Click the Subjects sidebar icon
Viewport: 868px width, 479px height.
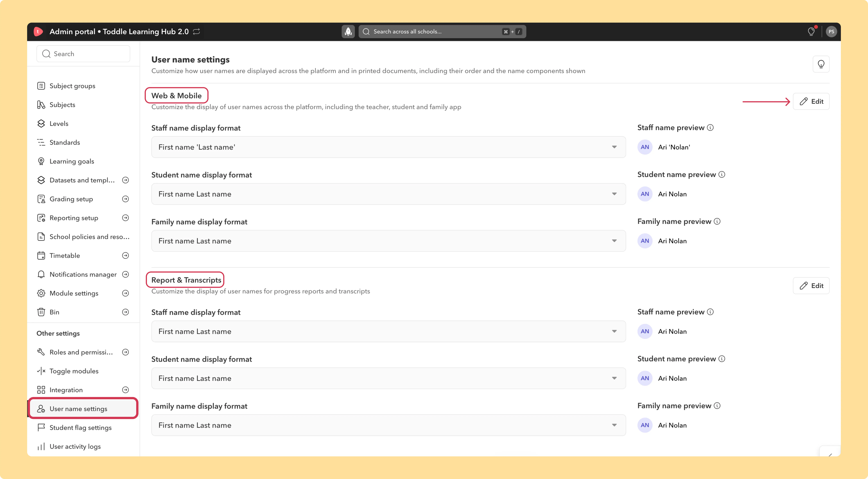point(41,105)
